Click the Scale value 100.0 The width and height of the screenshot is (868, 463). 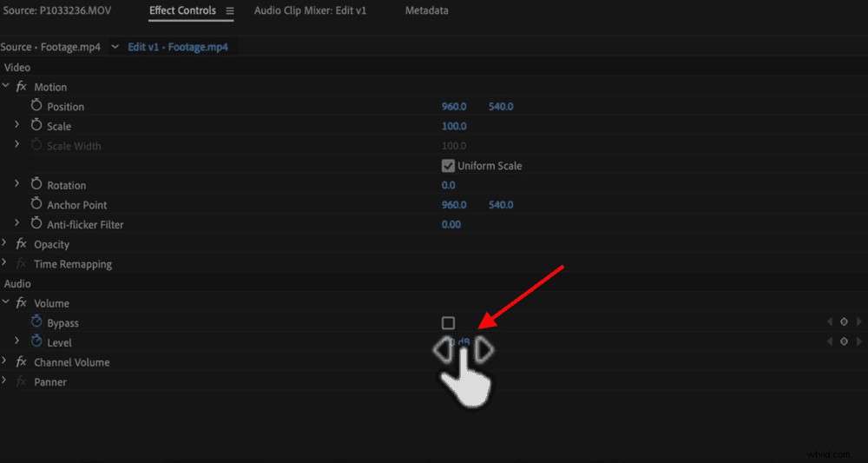coord(454,126)
